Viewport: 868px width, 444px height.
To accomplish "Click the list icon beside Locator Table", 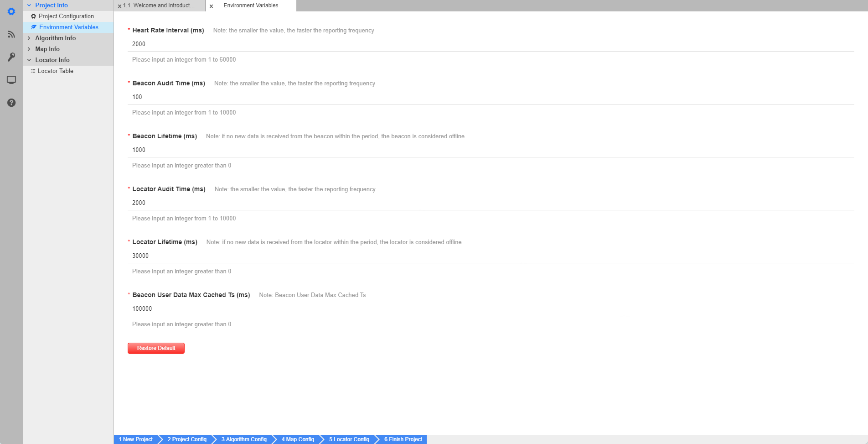I will [32, 71].
